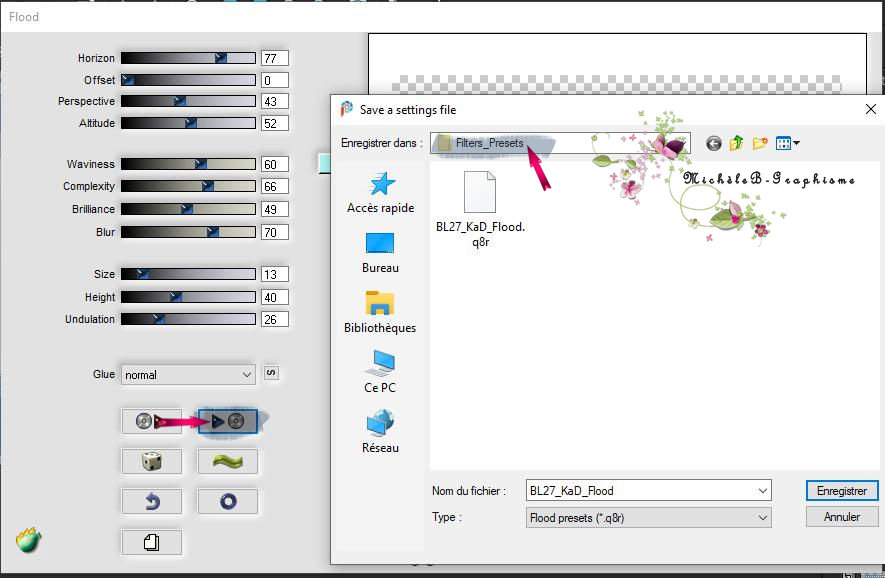Click the load preset button in Flood
The height and width of the screenshot is (578, 885).
click(151, 421)
